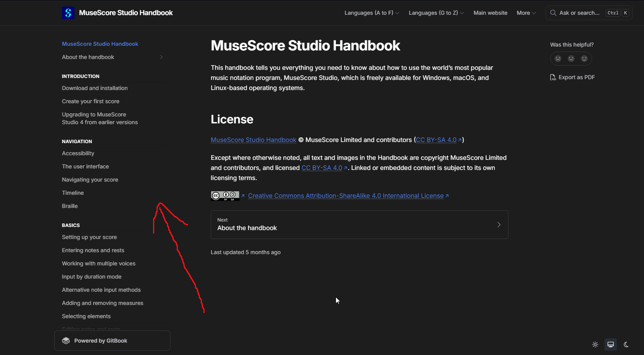Open About the handbook sidebar page
644x355 pixels.
(x=88, y=57)
